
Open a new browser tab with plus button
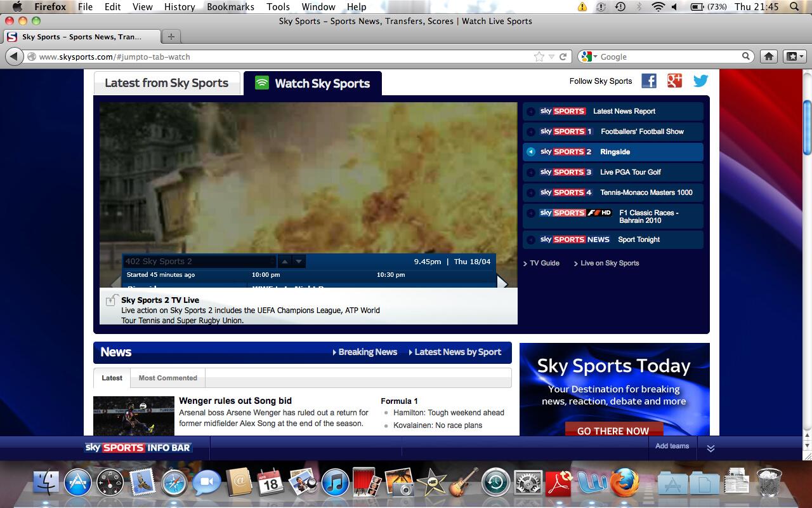click(x=171, y=36)
